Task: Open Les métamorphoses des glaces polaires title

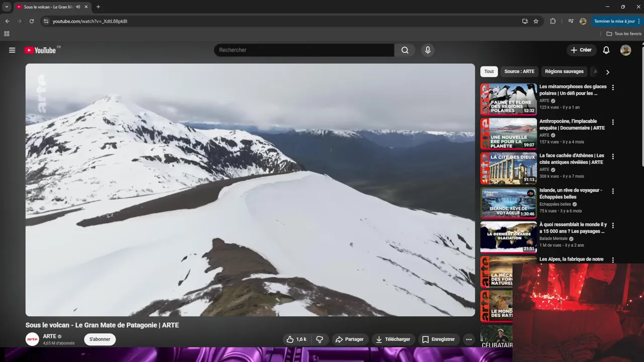Action: point(573,90)
